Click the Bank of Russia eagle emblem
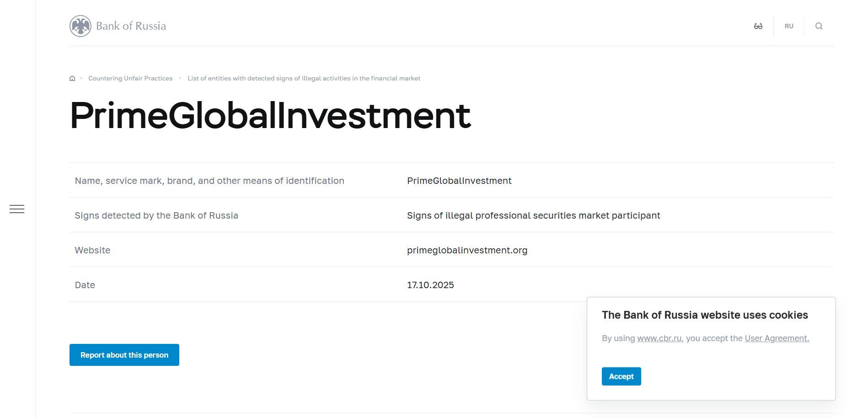Screen dimensions: 868x418 [80, 26]
